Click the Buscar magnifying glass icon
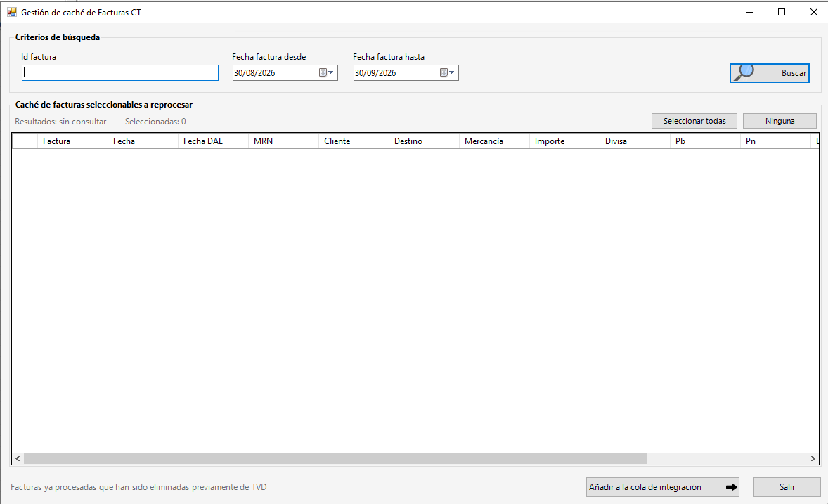828x504 pixels. [x=744, y=72]
